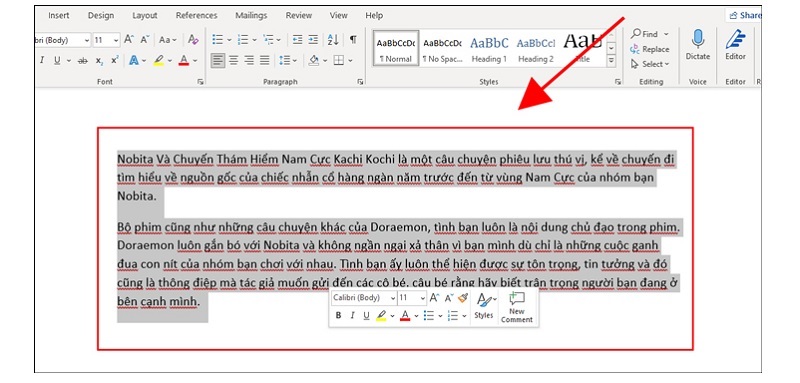Expand the Styles gallery More arrow

click(611, 61)
